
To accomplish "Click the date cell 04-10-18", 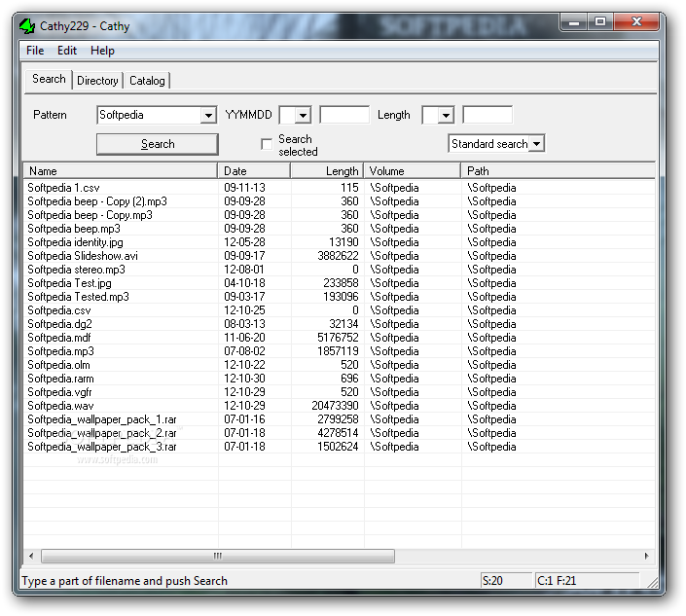I will pyautogui.click(x=244, y=283).
